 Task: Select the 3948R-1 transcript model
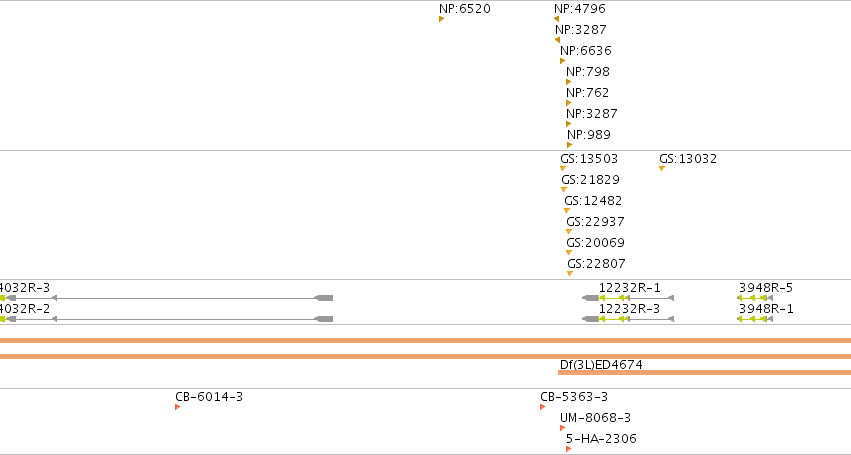755,319
